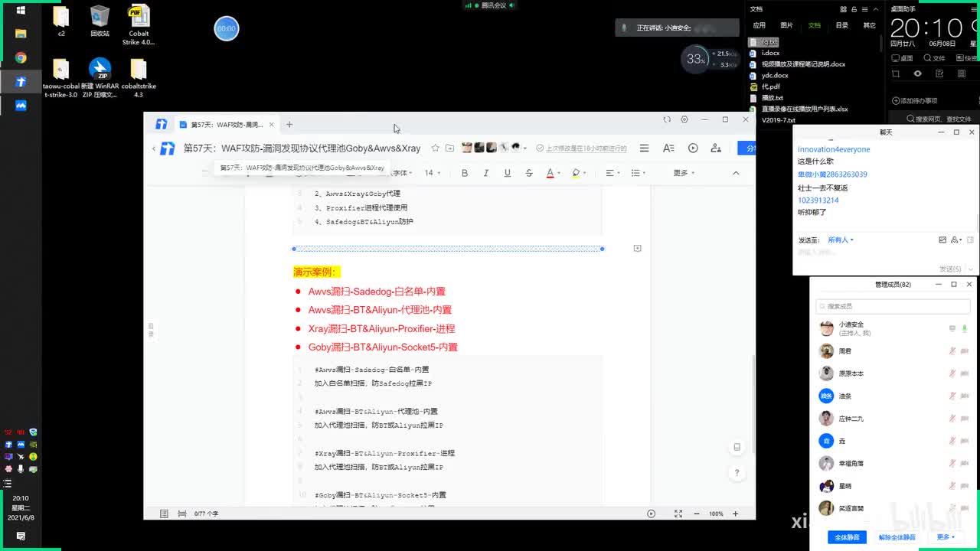Image resolution: width=980 pixels, height=551 pixels.
Task: Toggle 周君 muted microphone icon
Action: [952, 351]
